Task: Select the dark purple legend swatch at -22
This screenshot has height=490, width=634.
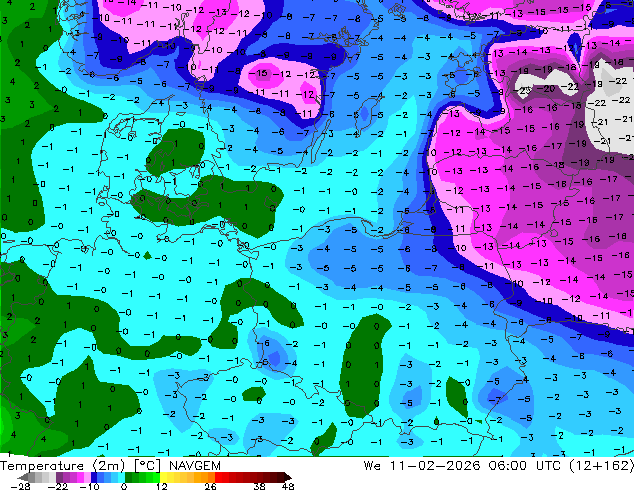Action: tap(59, 477)
